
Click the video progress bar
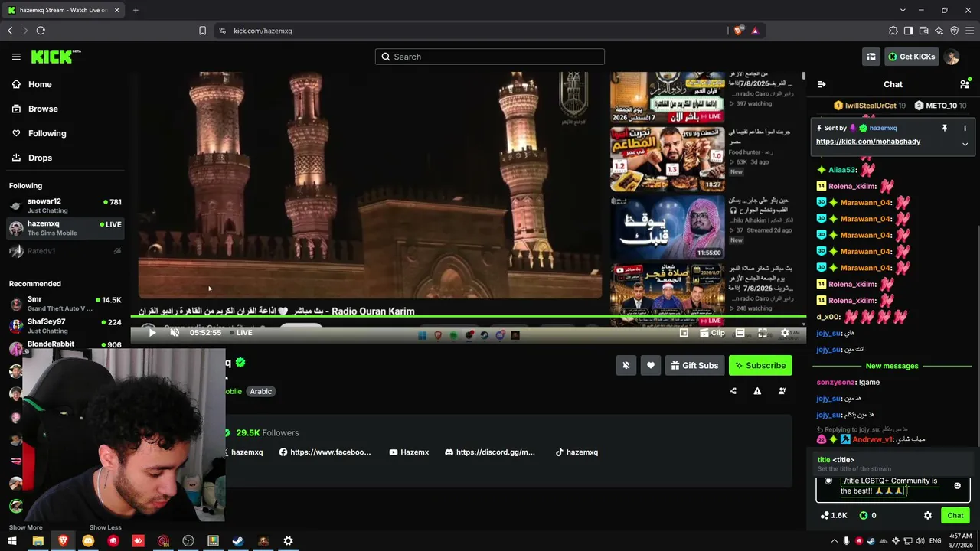[468, 316]
